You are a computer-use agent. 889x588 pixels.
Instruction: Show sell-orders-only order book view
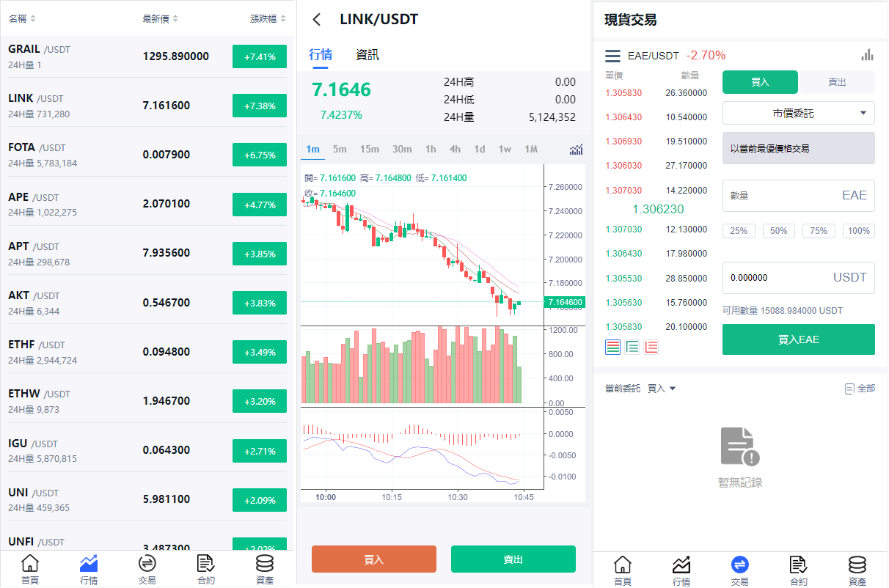pos(651,348)
